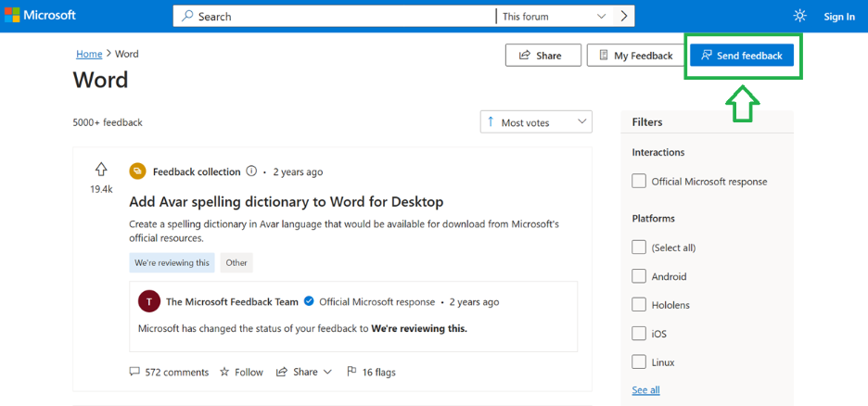This screenshot has height=406, width=868.
Task: Enable the Official Microsoft response filter
Action: (639, 181)
